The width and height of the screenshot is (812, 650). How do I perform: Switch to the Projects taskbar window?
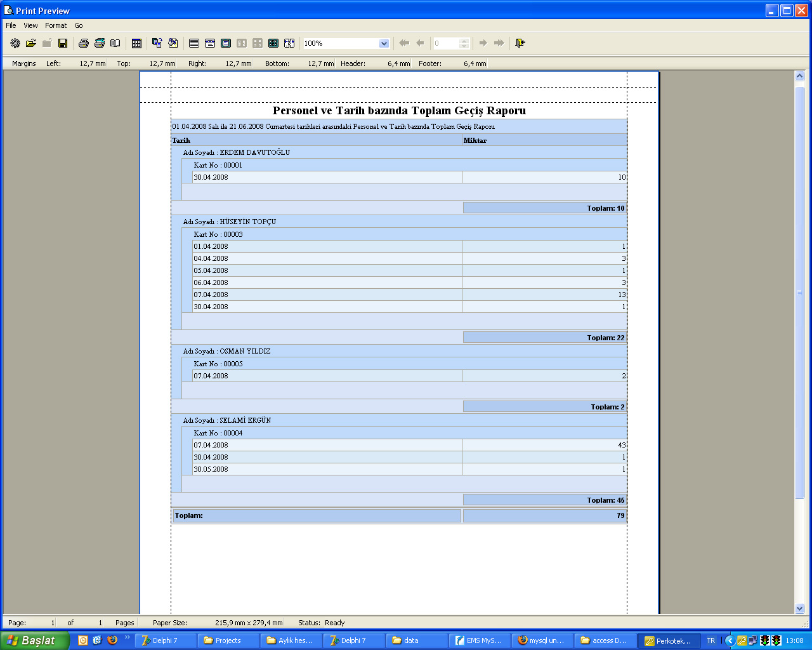[228, 640]
